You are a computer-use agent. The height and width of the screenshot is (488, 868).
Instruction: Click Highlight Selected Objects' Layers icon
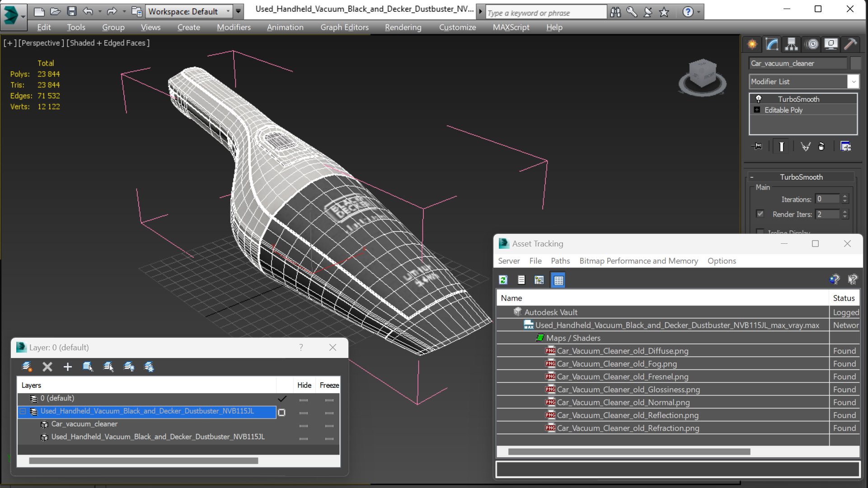pos(108,367)
